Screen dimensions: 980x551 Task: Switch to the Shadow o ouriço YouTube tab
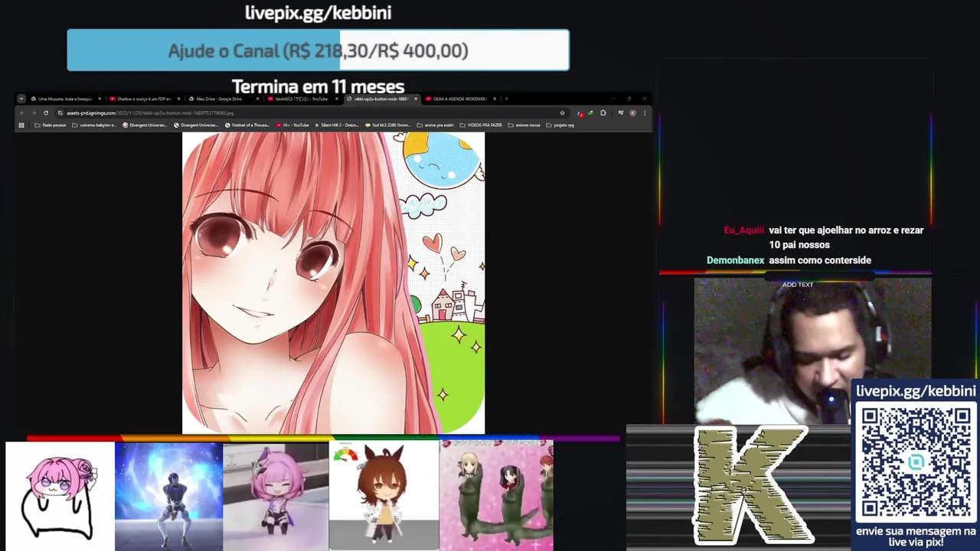click(x=144, y=99)
